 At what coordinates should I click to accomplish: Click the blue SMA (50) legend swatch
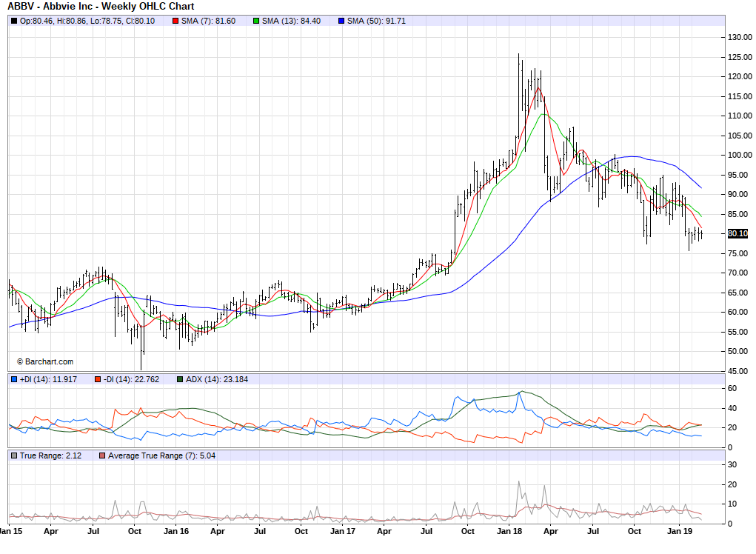click(341, 21)
